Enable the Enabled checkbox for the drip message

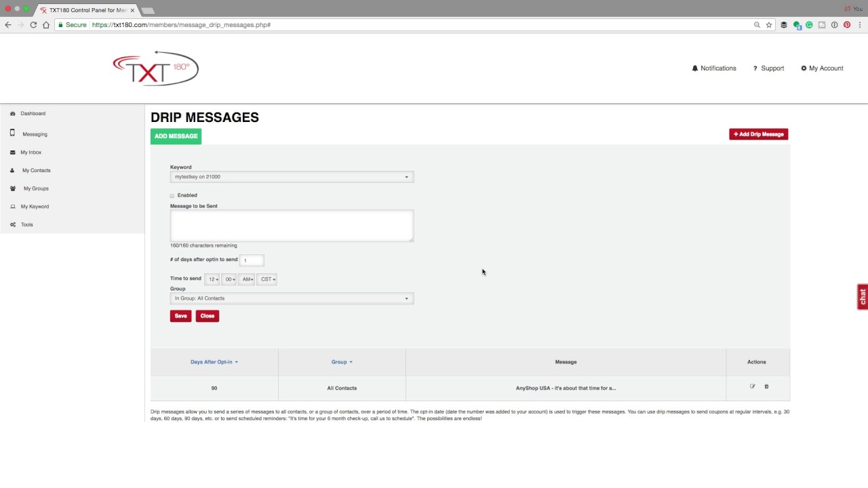tap(172, 195)
